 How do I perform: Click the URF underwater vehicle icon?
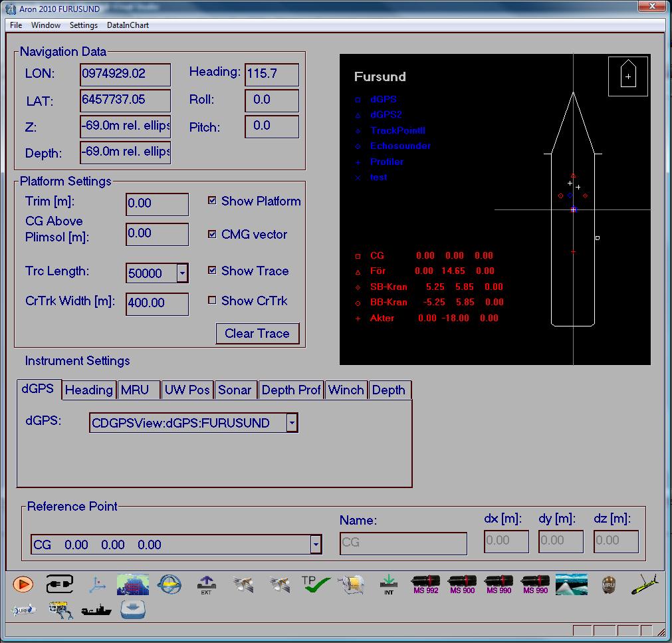[x=23, y=610]
